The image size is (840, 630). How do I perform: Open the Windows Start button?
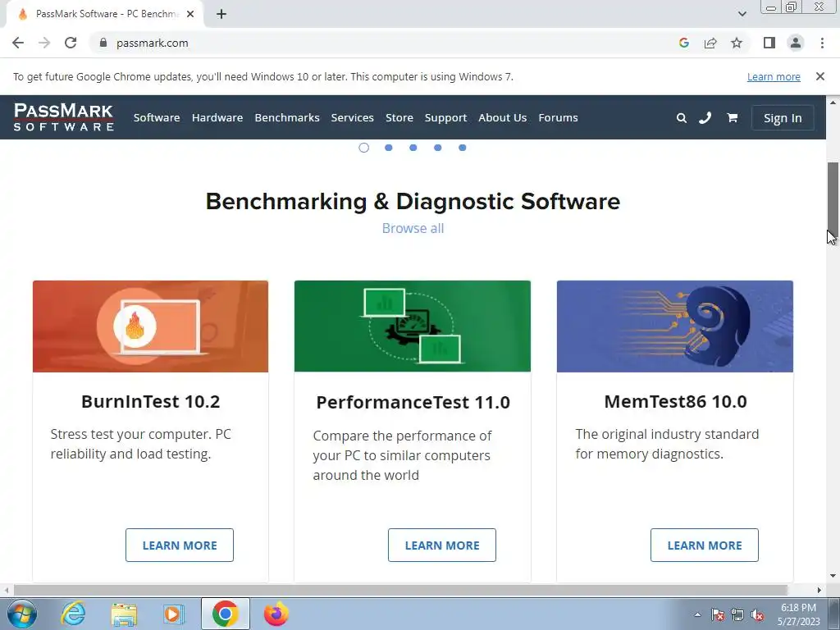click(22, 614)
